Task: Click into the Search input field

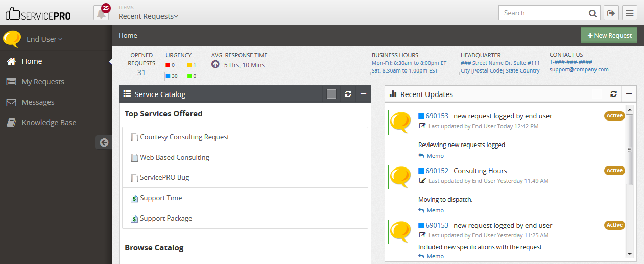Action: tap(543, 13)
